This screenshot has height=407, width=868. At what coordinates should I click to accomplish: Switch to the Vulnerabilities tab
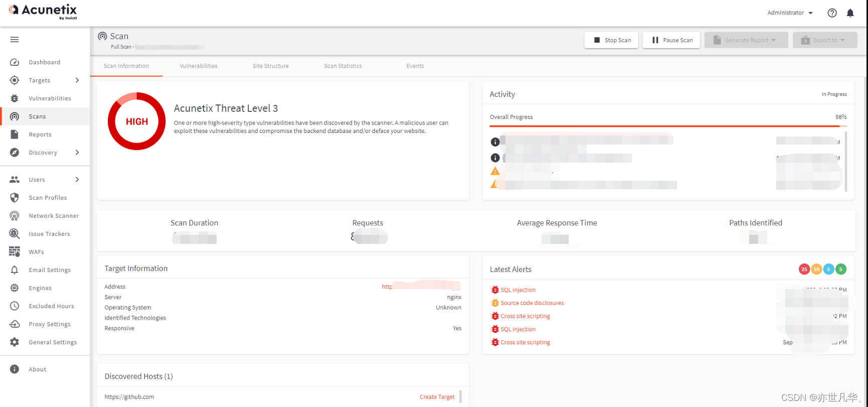coord(199,66)
